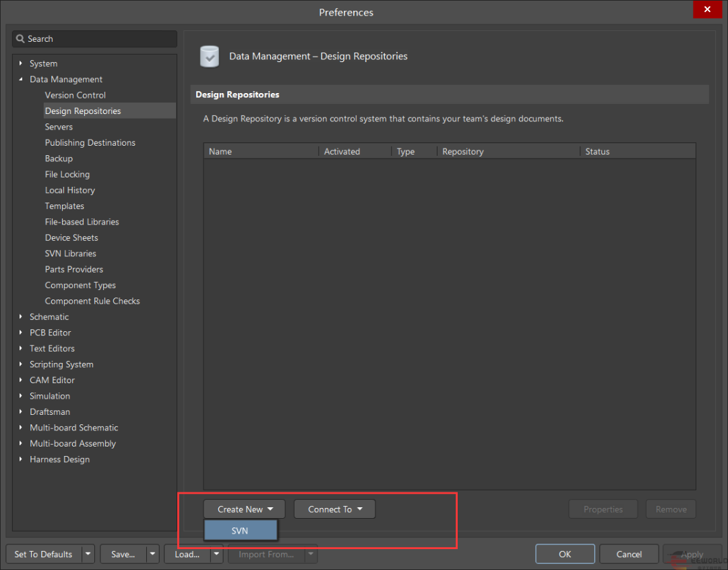The image size is (728, 570).
Task: Expand the Scripting System category
Action: coord(20,364)
